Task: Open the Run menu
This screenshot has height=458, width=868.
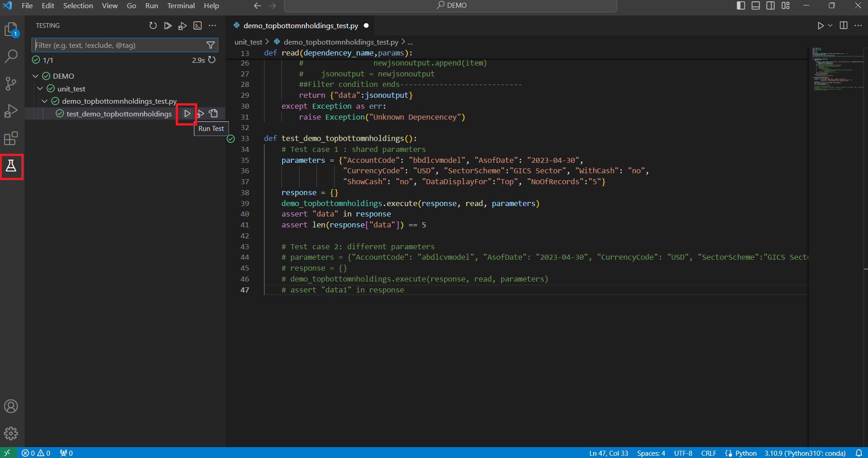Action: pyautogui.click(x=152, y=5)
